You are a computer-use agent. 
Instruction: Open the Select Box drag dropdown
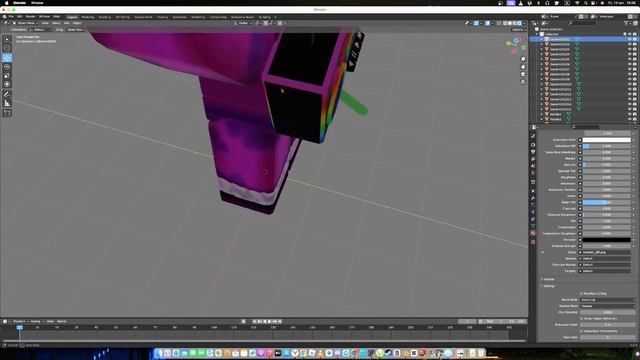[x=76, y=30]
